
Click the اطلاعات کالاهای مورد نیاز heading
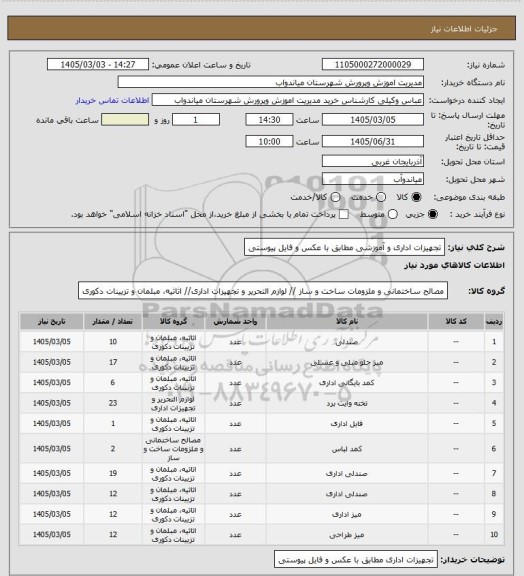(x=455, y=265)
